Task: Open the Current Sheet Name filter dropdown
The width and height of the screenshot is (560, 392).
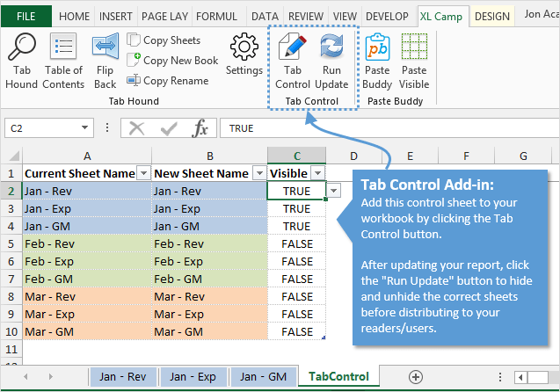Action: click(144, 174)
